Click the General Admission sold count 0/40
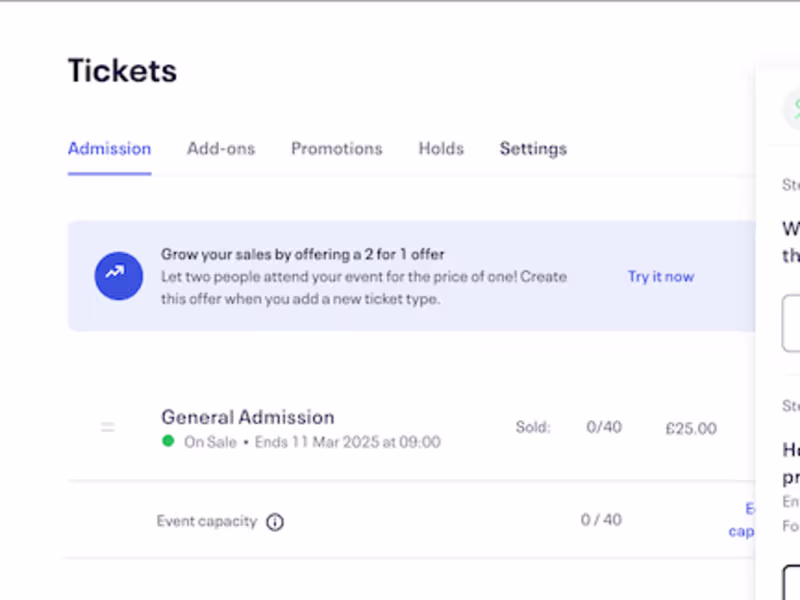 (604, 427)
